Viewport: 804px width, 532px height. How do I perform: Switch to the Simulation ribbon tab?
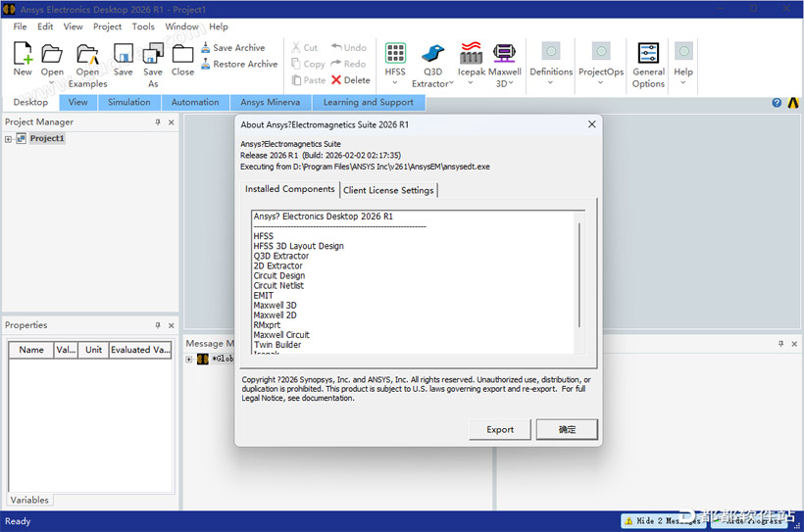[x=129, y=102]
